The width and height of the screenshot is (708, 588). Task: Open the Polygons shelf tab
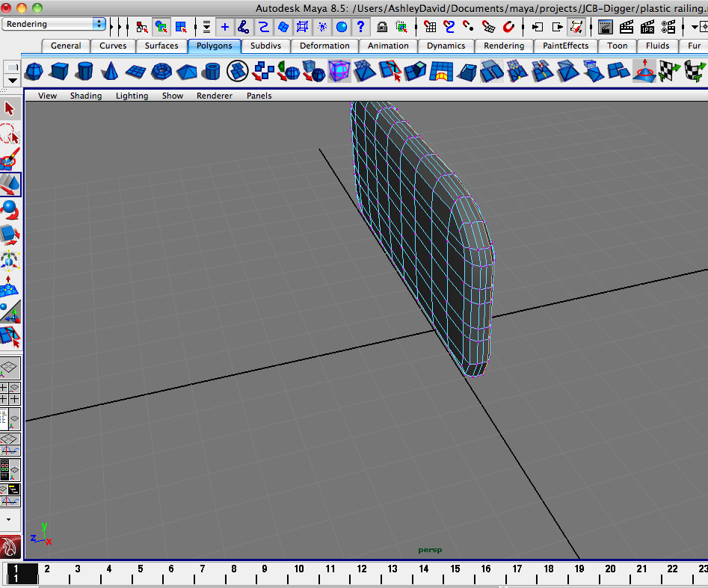214,46
